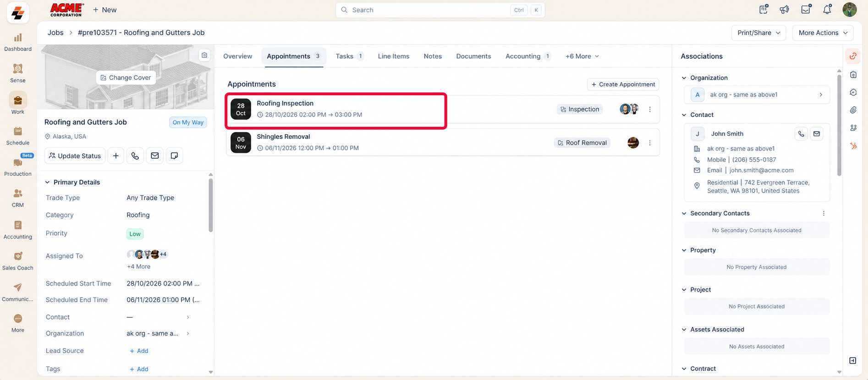Open Print/Share dropdown
This screenshot has height=380, width=868.
click(x=759, y=33)
